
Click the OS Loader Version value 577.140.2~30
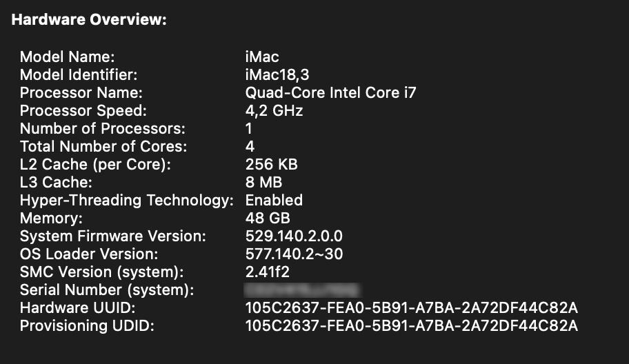[294, 254]
